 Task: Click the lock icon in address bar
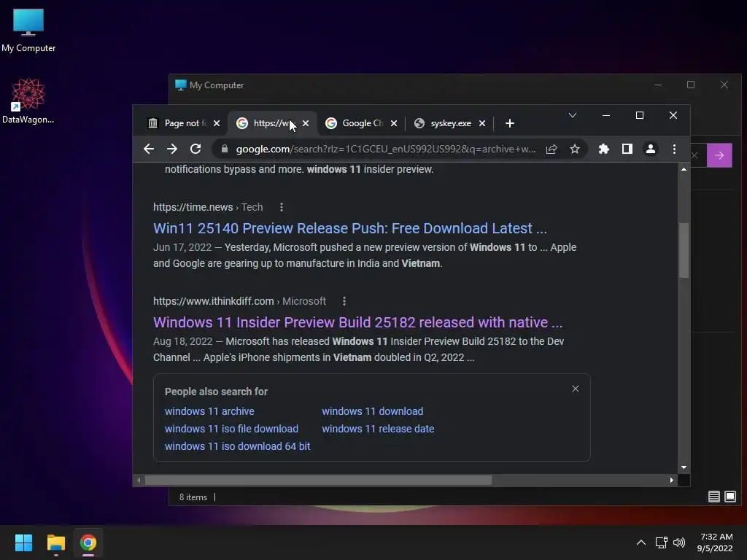225,149
